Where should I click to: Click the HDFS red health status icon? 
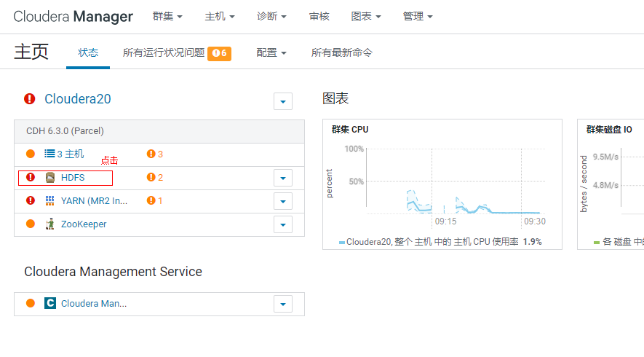tap(31, 177)
